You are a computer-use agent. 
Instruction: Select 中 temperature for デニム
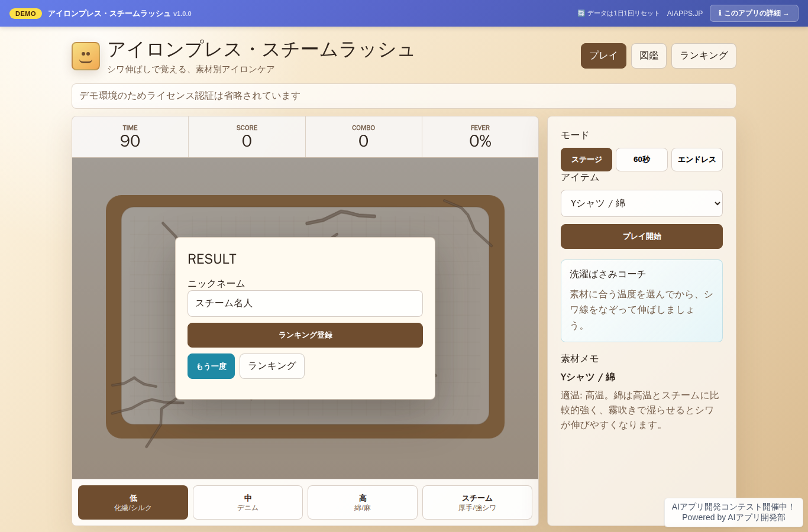(248, 502)
